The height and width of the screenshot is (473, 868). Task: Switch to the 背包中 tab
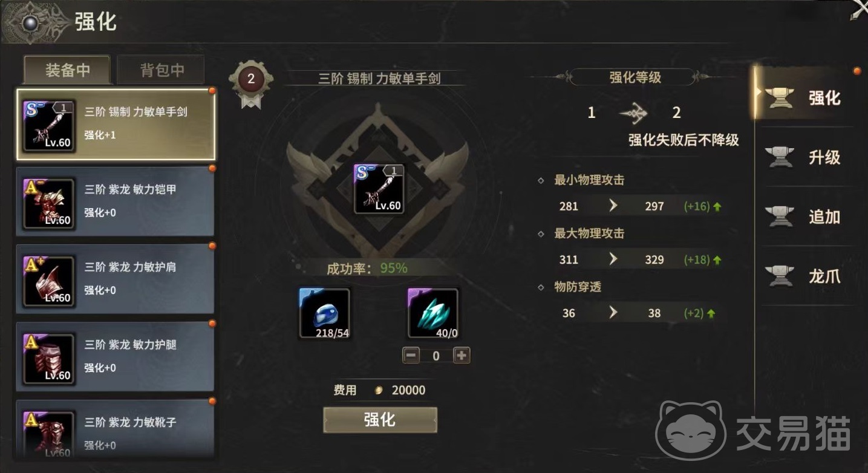[x=162, y=70]
